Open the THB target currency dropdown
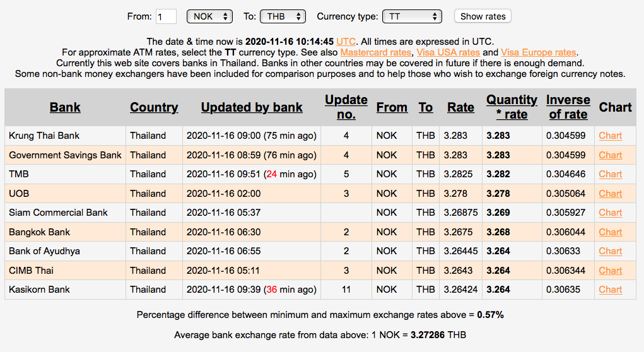 [283, 16]
